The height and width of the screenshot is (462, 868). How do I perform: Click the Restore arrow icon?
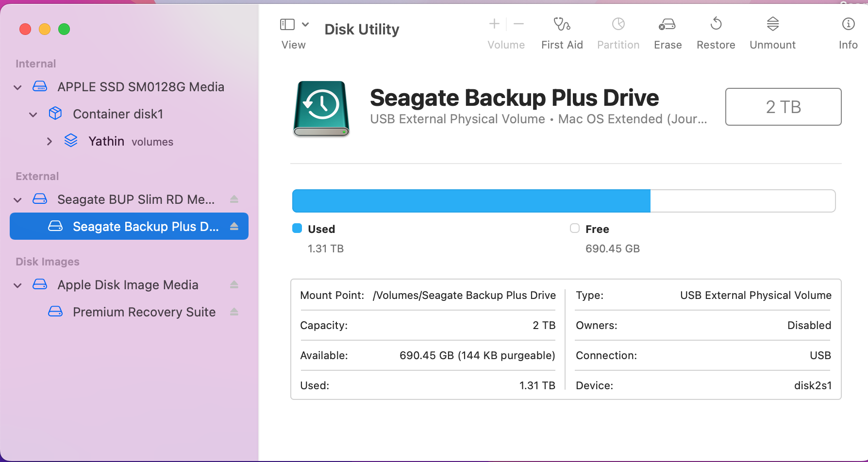pyautogui.click(x=716, y=24)
